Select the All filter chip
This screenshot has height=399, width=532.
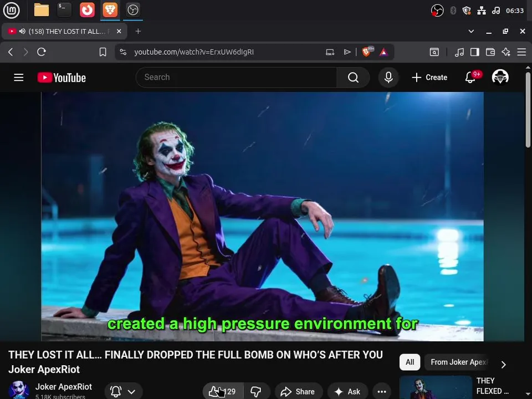pos(410,362)
